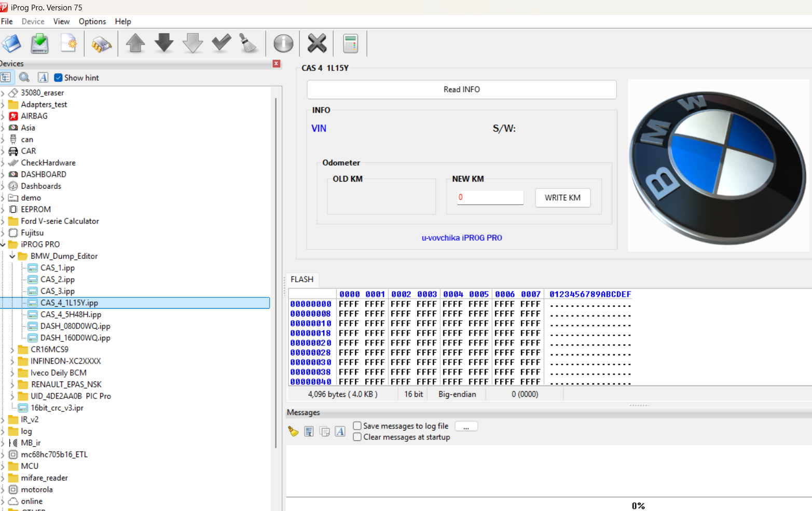Viewport: 812px width, 511px height.
Task: Open the calculator tool icon
Action: [351, 44]
